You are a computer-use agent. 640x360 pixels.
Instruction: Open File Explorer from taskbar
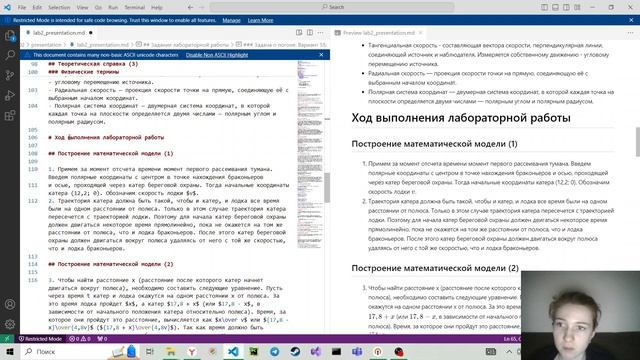pos(171,351)
